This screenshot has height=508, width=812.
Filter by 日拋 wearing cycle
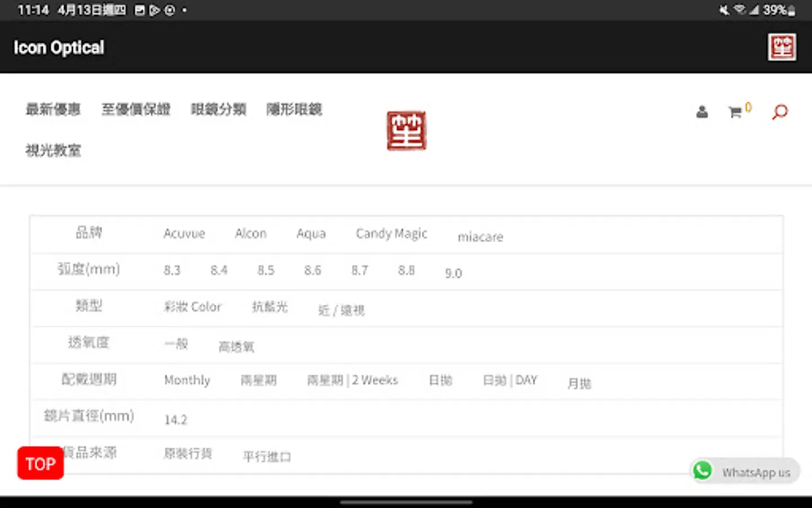(440, 380)
